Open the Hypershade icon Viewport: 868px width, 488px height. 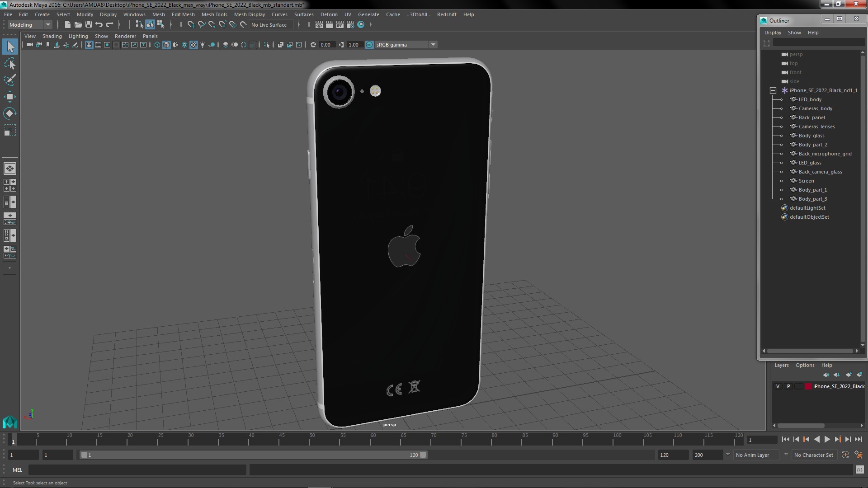361,25
